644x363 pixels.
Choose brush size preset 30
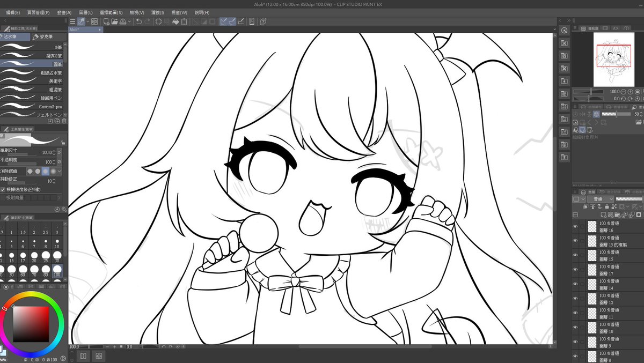coord(57,256)
